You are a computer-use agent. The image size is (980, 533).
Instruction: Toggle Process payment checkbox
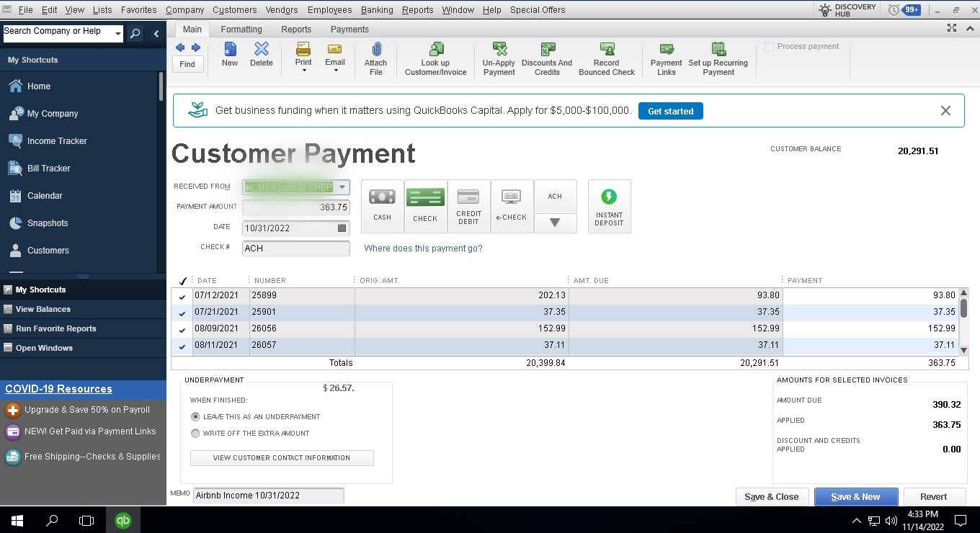[x=770, y=46]
